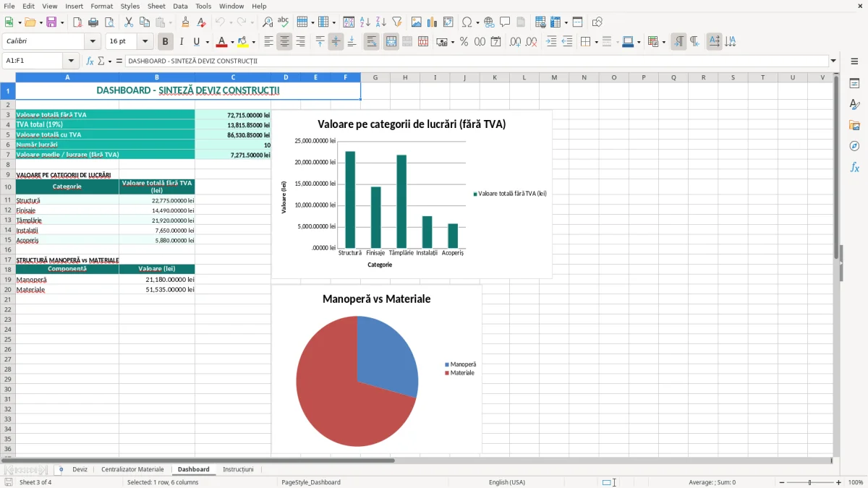Click Define Print Area icon
This screenshot has height=488, width=868.
click(541, 22)
